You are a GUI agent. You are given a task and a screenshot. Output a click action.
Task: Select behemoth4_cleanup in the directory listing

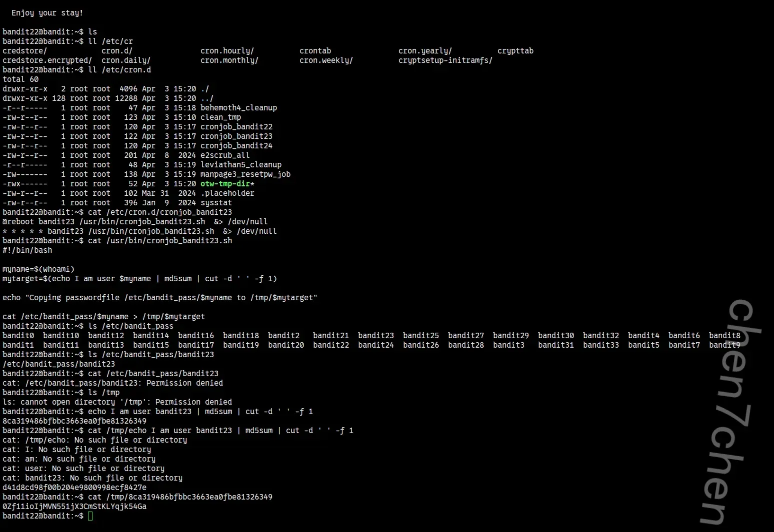click(238, 108)
